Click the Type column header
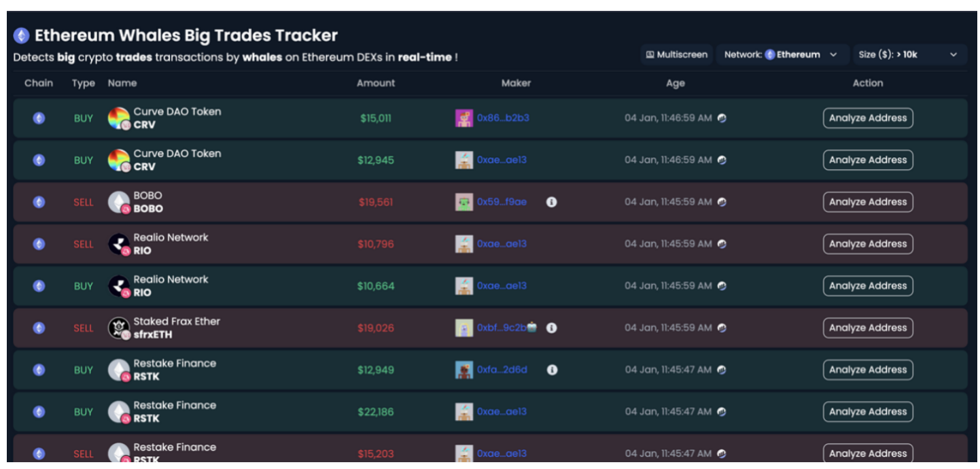Screen dimensions: 980x469 click(x=84, y=84)
